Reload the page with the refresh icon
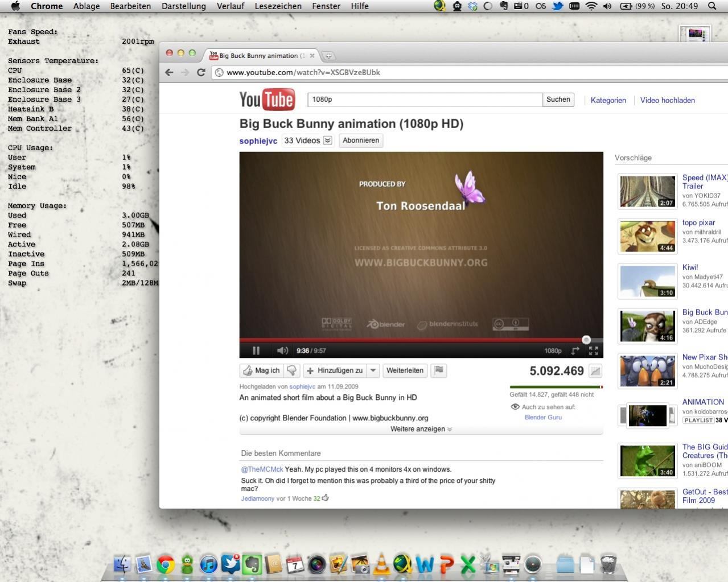The width and height of the screenshot is (728, 582). (x=201, y=72)
